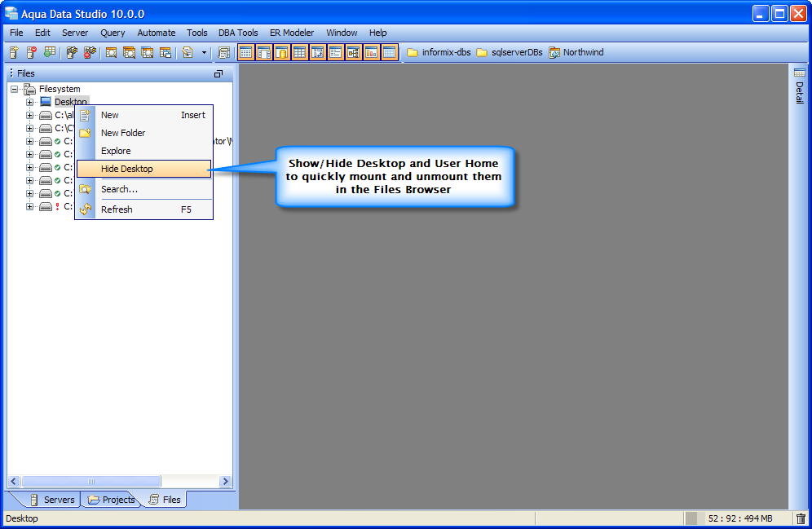Expand the C:\C drive node
This screenshot has width=812, height=529.
(x=30, y=128)
